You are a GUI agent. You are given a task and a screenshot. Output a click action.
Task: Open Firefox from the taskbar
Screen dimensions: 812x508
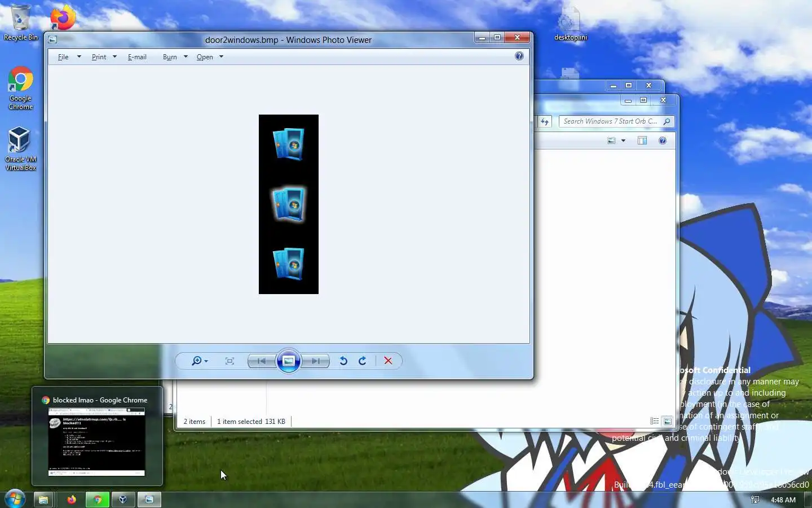tap(72, 500)
